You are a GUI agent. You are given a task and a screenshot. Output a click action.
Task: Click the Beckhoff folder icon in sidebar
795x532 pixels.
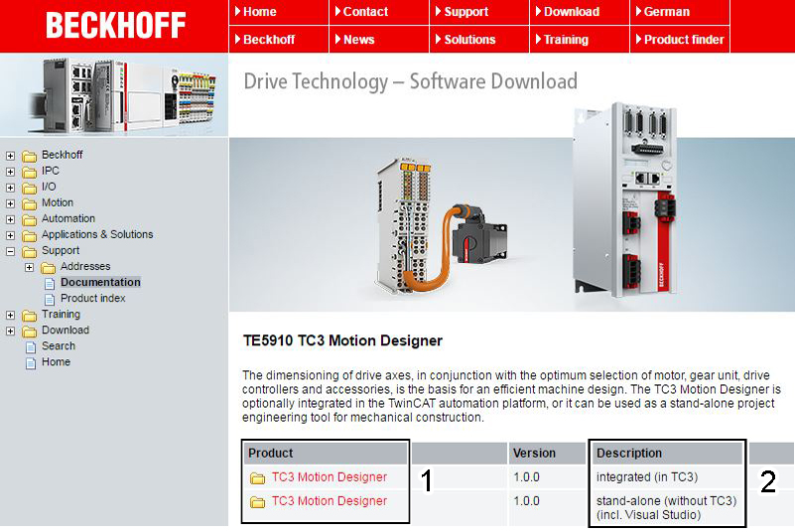pyautogui.click(x=30, y=156)
